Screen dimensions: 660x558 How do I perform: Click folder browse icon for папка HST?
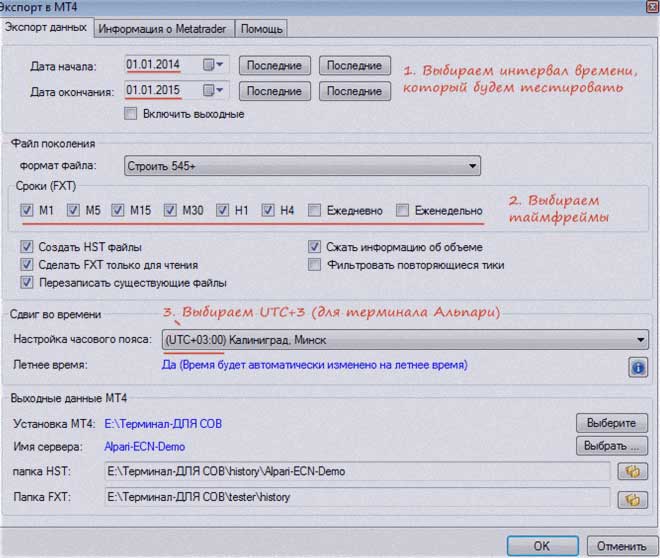point(632,471)
